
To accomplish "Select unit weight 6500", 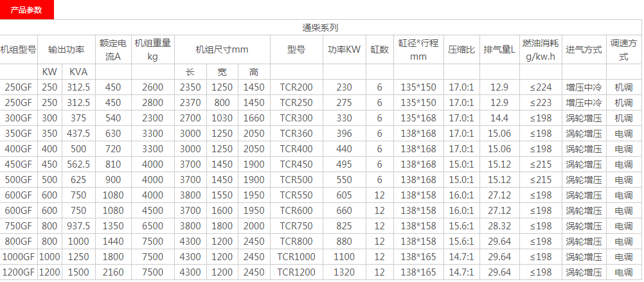I will coord(153,226).
